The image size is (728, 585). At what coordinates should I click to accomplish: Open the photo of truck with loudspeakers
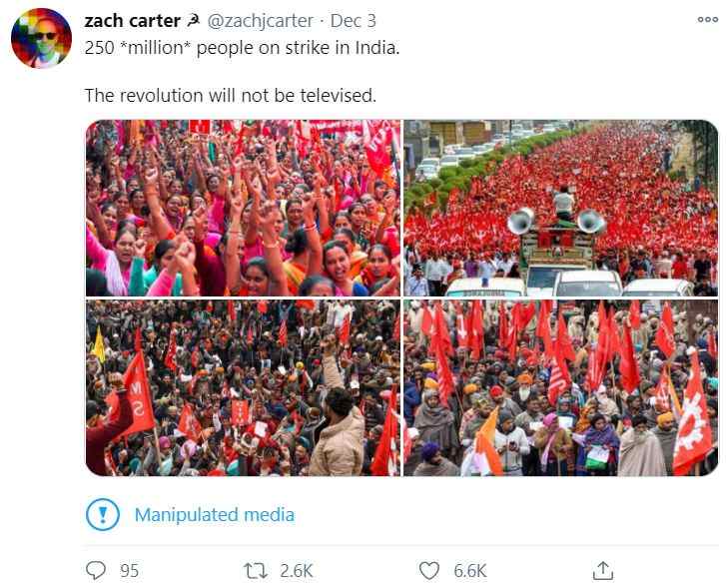[561, 208]
